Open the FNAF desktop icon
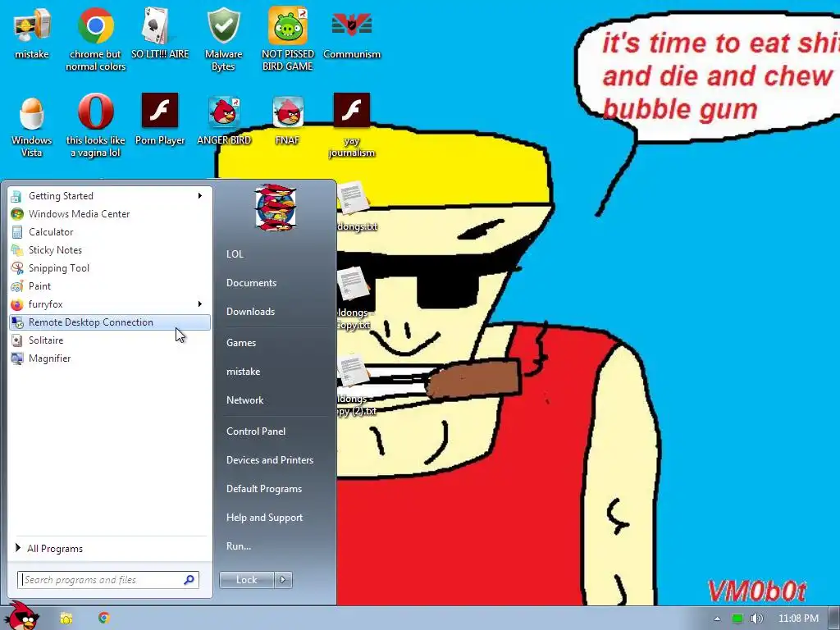Image resolution: width=840 pixels, height=630 pixels. tap(288, 119)
